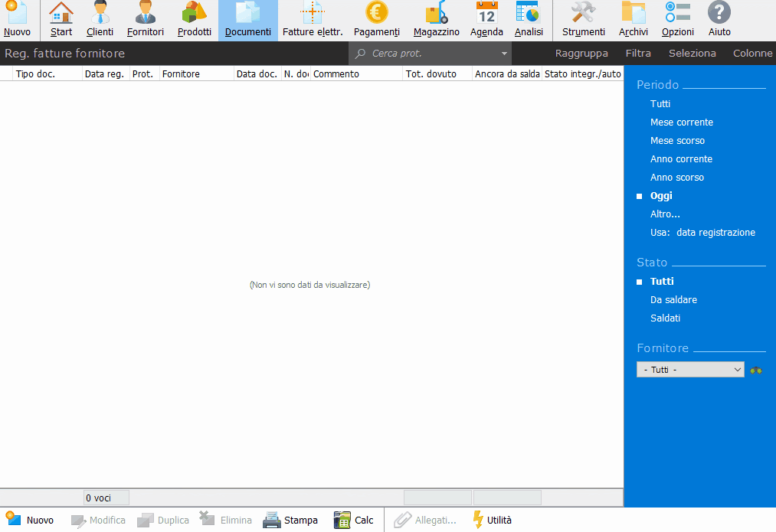
Task: Sort by Commento column header
Action: point(356,73)
